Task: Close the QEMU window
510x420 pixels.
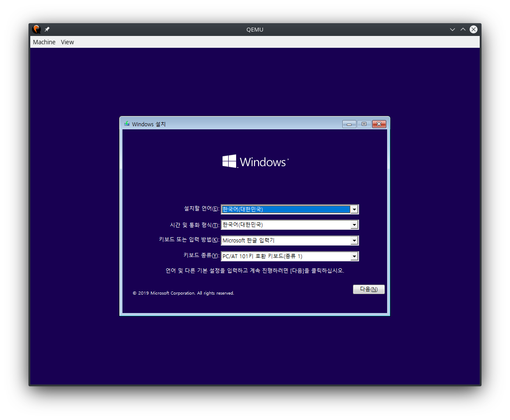Action: point(474,29)
